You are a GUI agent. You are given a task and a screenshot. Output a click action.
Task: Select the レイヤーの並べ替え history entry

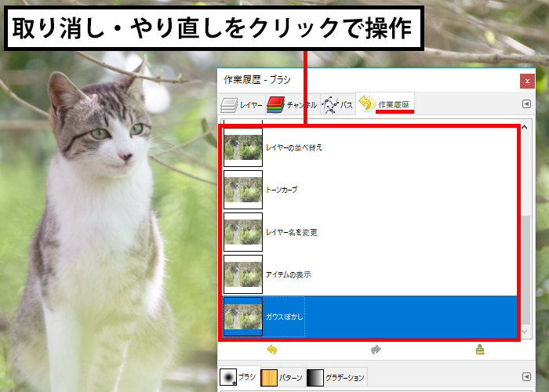pos(369,147)
